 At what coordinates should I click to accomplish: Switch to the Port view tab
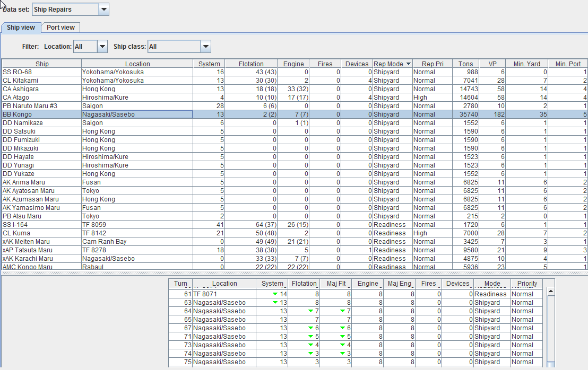(60, 28)
